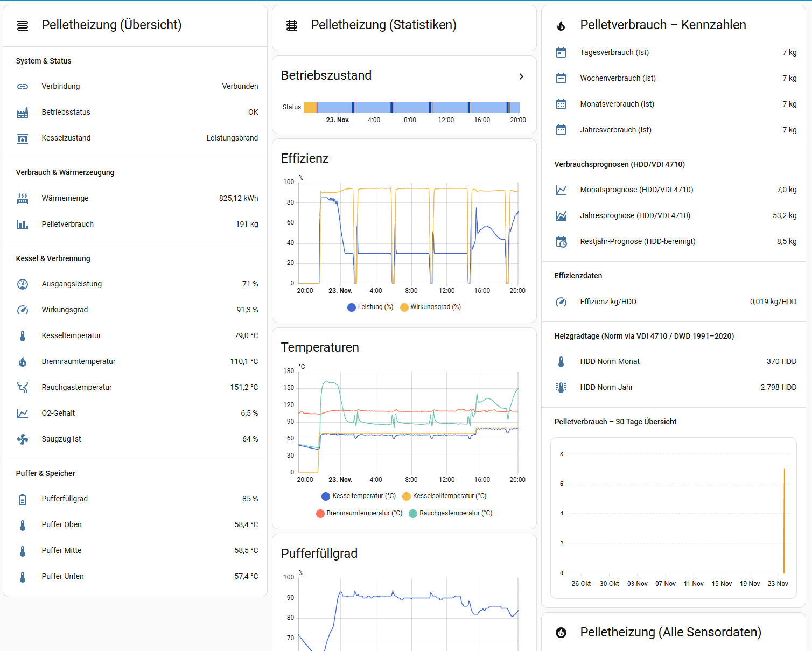Toggle Kesselsolltemperatur legend entry

click(x=444, y=496)
